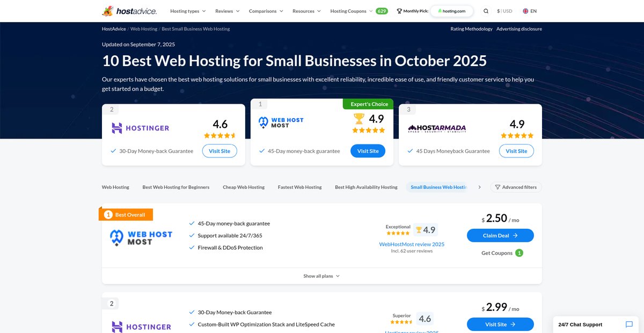
Task: Expand the Resources menu
Action: [306, 11]
